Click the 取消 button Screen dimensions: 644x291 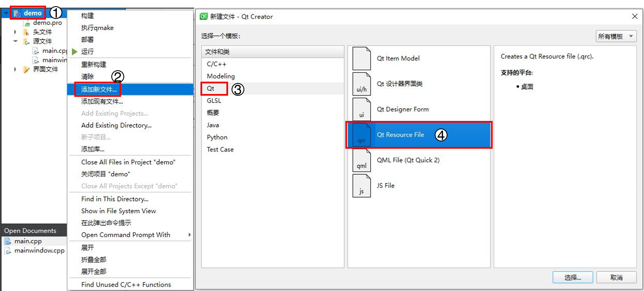[x=616, y=278]
